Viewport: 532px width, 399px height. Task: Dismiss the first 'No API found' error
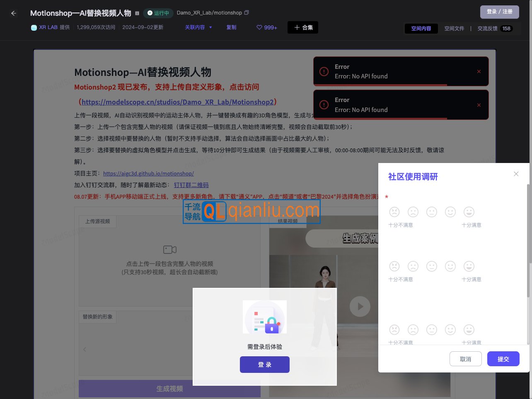[479, 71]
